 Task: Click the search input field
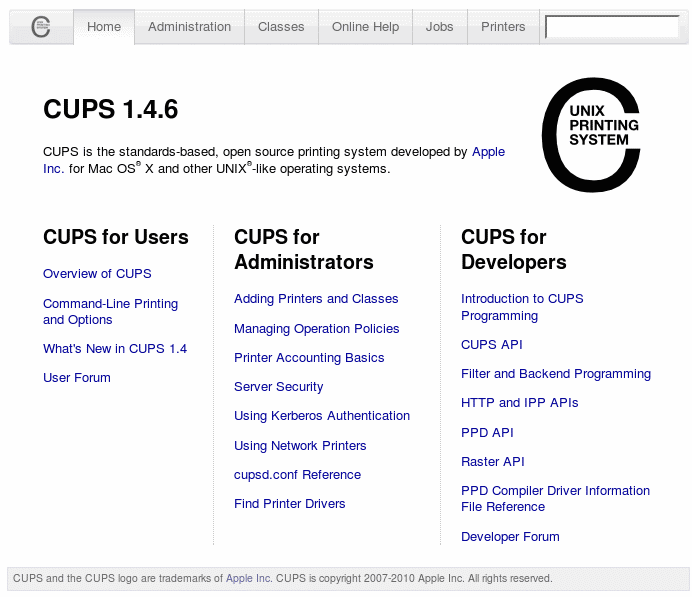(x=611, y=27)
